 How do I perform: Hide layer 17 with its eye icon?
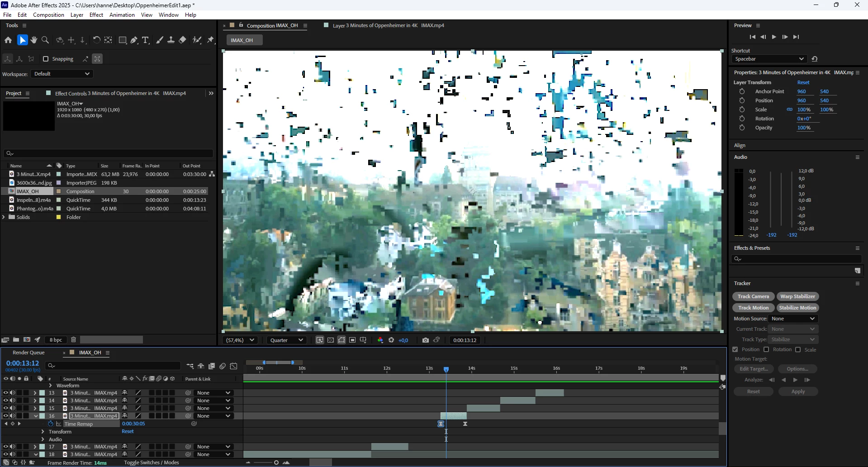tap(5, 447)
